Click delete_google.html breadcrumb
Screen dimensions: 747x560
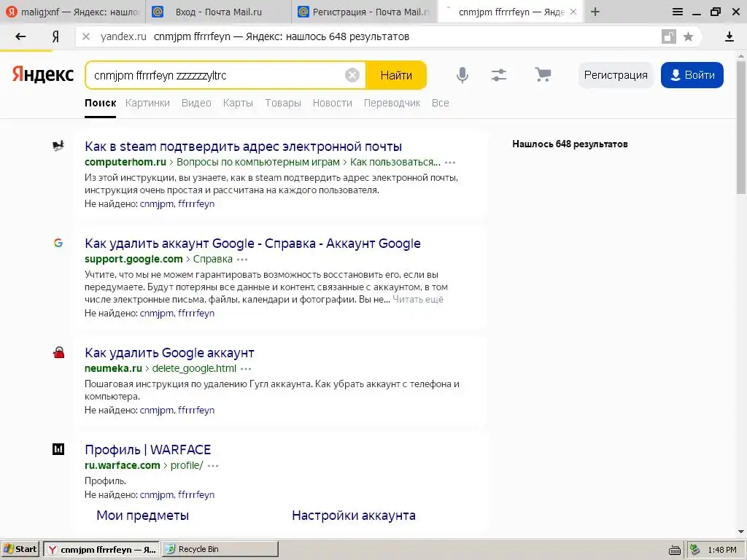[x=194, y=368]
